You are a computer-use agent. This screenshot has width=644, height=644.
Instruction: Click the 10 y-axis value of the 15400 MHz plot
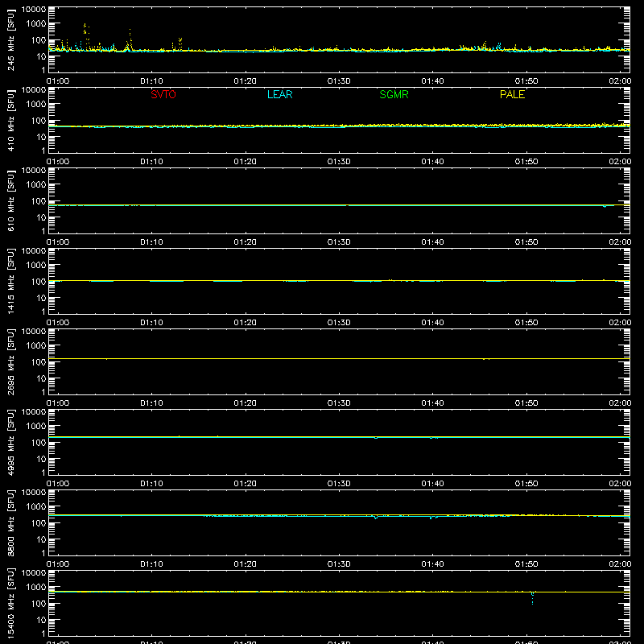click(x=41, y=620)
